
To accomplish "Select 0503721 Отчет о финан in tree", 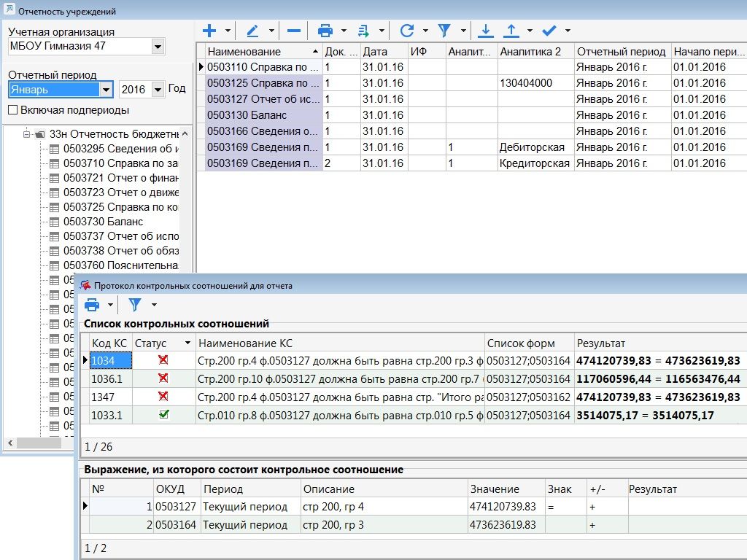I will pyautogui.click(x=121, y=178).
